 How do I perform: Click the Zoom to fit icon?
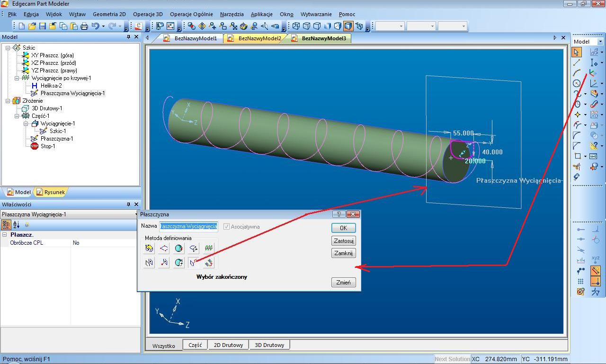pos(233,26)
